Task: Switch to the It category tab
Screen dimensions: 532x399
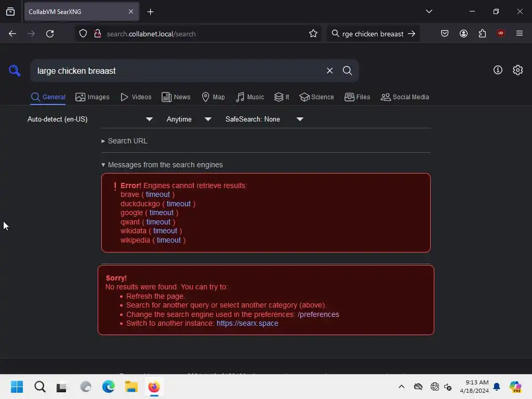Action: [x=282, y=97]
